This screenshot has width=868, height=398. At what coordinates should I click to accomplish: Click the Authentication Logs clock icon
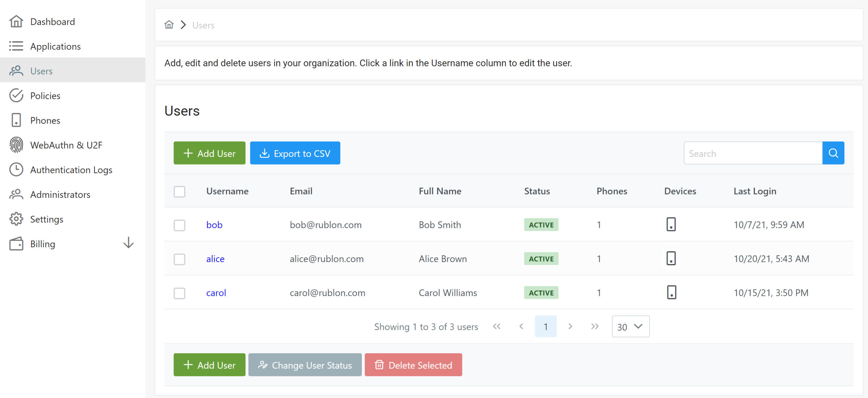16,170
